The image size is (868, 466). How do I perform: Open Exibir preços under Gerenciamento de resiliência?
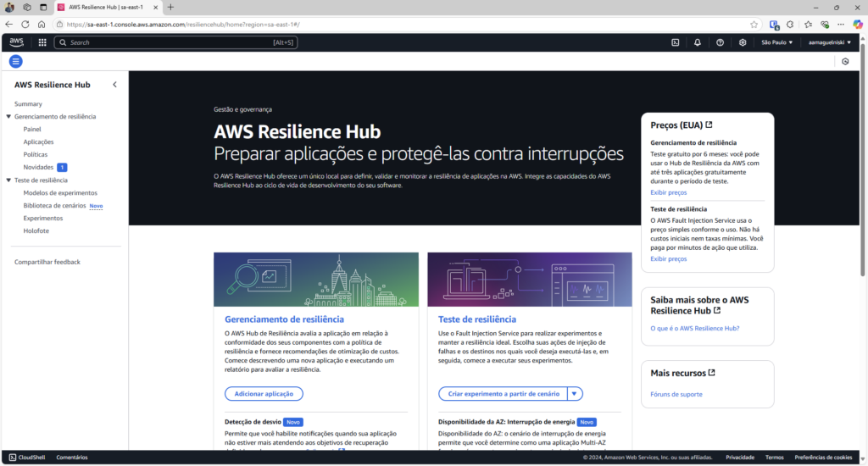(668, 192)
